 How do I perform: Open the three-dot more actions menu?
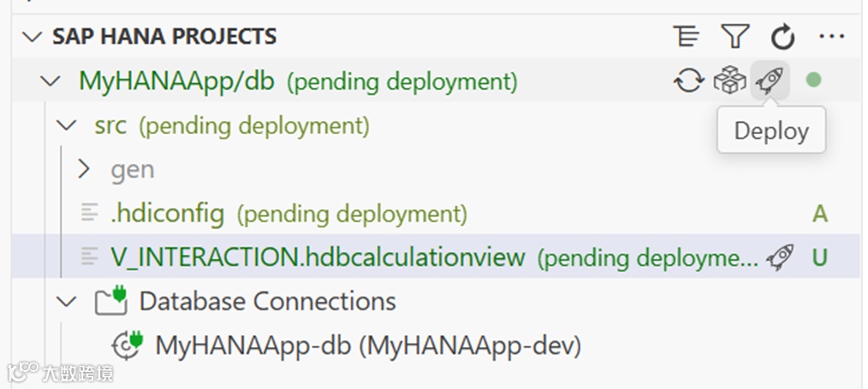click(x=831, y=37)
